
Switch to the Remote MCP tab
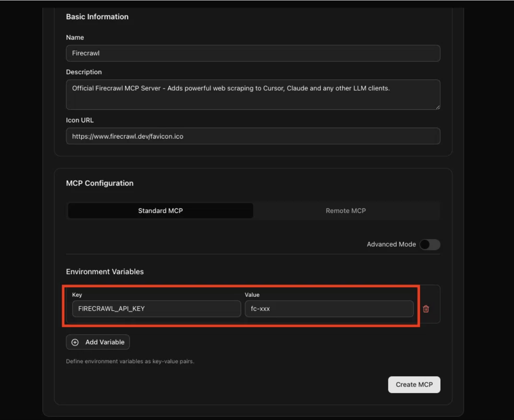(x=346, y=211)
